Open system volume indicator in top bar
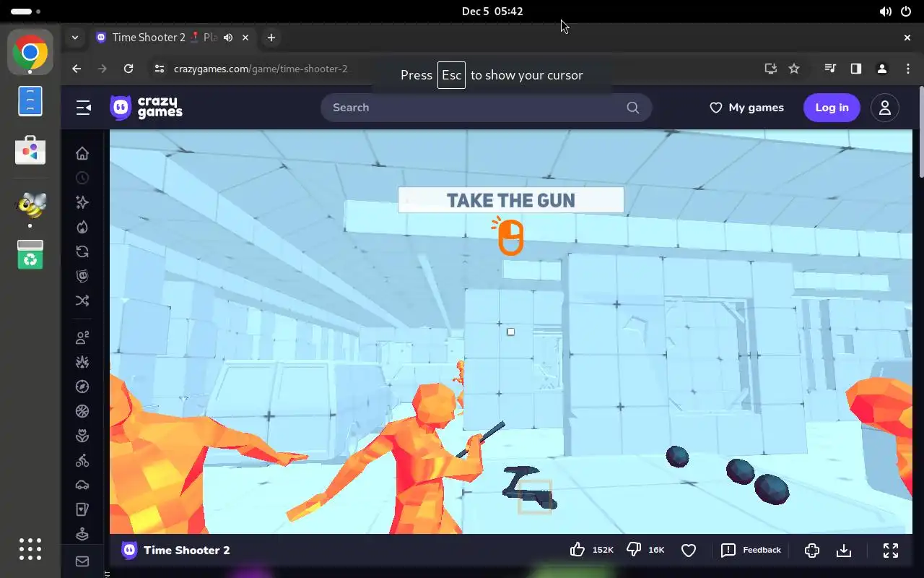This screenshot has width=924, height=578. 885,12
